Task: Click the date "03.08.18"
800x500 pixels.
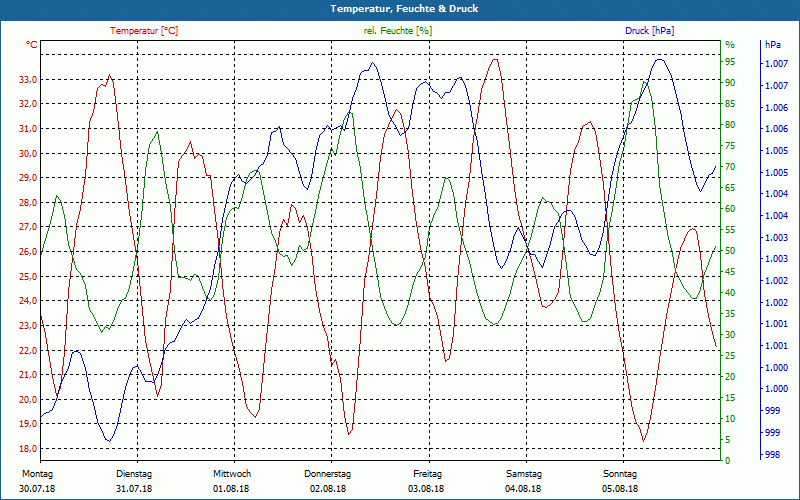Action: click(x=426, y=489)
